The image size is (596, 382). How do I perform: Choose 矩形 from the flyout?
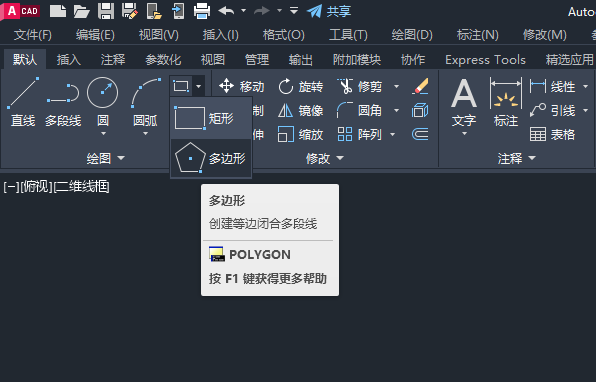(211, 118)
